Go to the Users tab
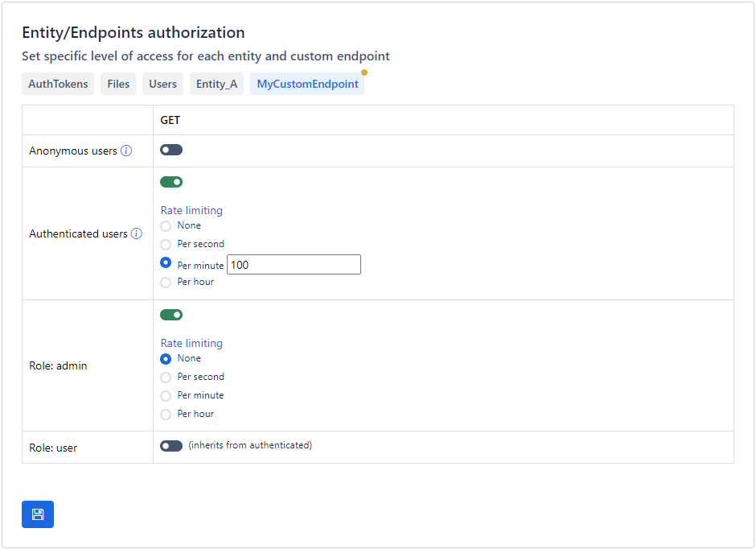The width and height of the screenshot is (756, 549). point(163,84)
